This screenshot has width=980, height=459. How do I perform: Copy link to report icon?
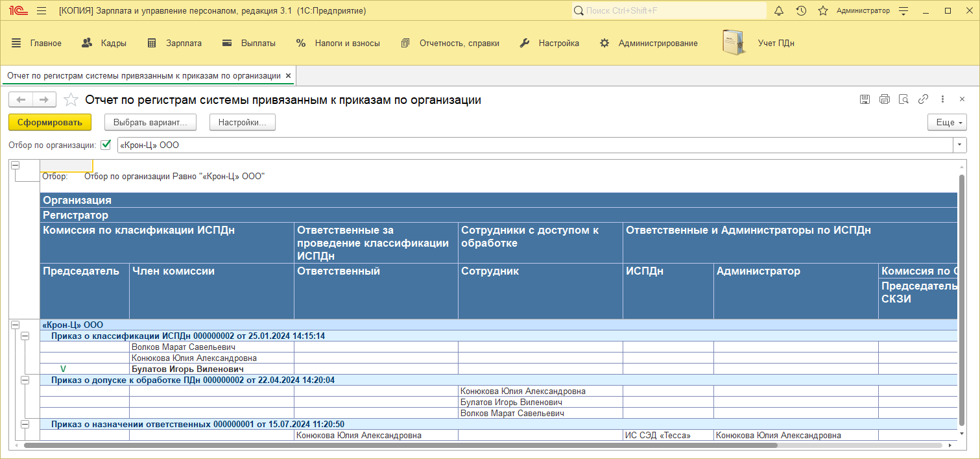(923, 99)
